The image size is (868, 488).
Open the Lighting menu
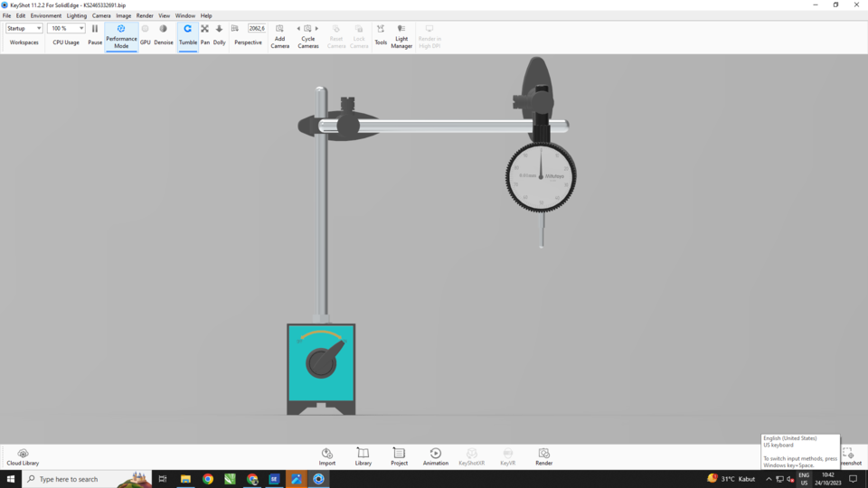(76, 15)
